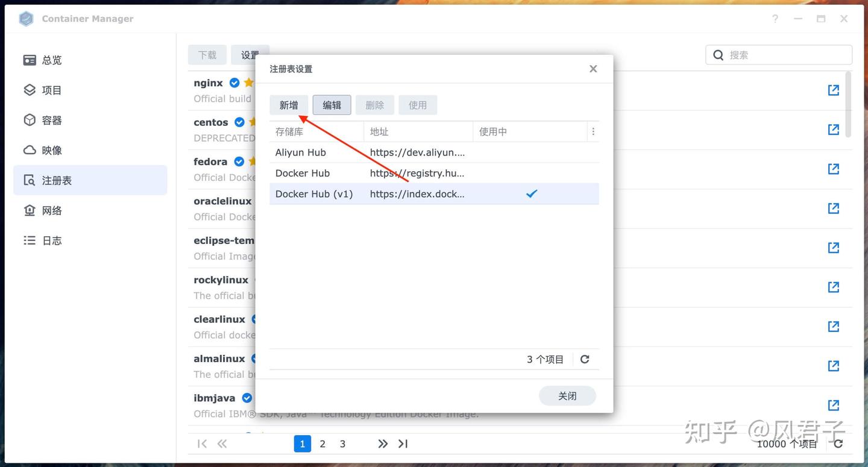Open the 项目 projects panel
The image size is (868, 467).
(51, 89)
